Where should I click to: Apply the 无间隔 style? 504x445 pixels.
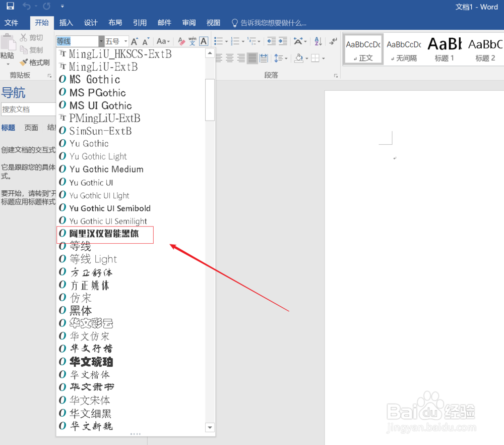[x=404, y=49]
